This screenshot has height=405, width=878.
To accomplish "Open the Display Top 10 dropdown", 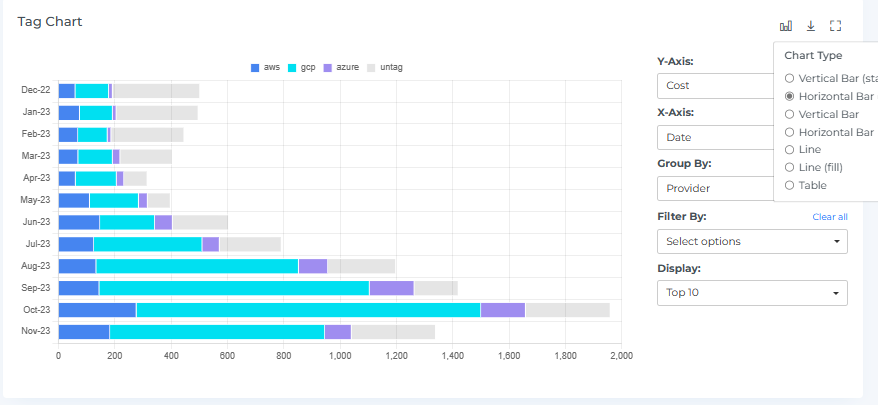I will (752, 293).
